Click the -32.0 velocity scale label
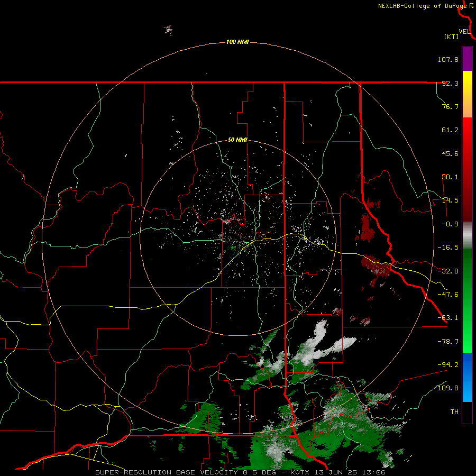The height and width of the screenshot is (476, 476). tap(448, 271)
